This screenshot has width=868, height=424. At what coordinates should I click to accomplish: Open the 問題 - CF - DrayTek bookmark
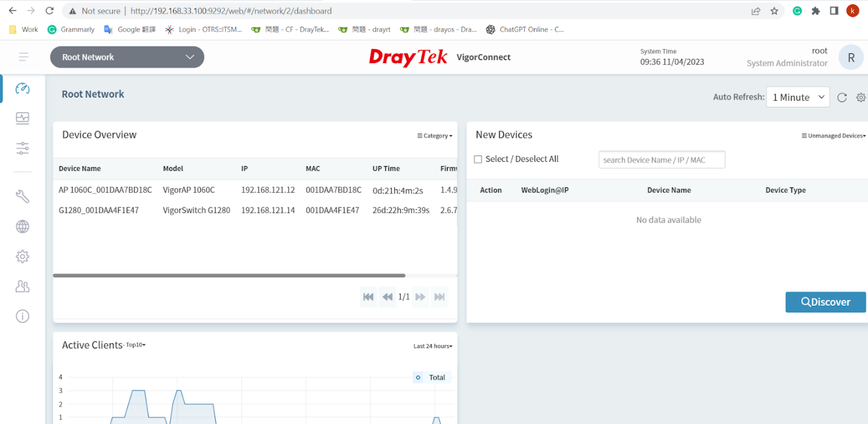(x=291, y=29)
